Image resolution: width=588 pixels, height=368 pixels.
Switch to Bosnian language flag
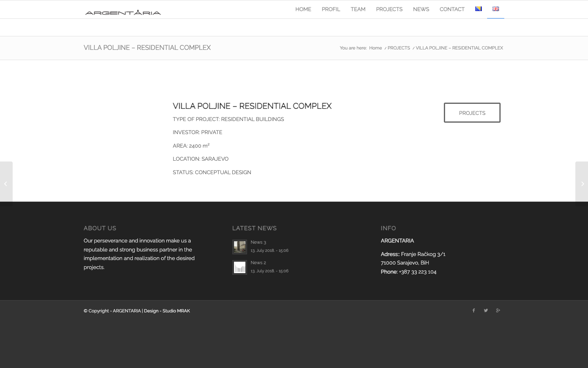coord(479,9)
